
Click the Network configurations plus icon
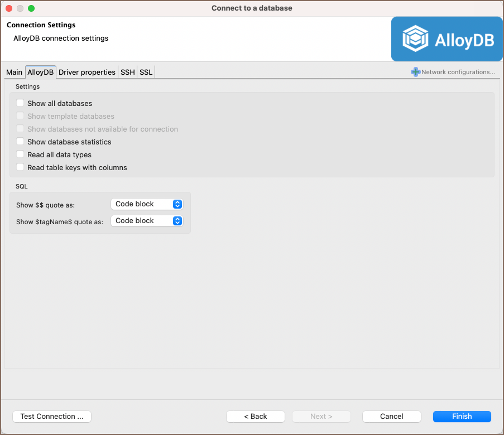pyautogui.click(x=415, y=72)
